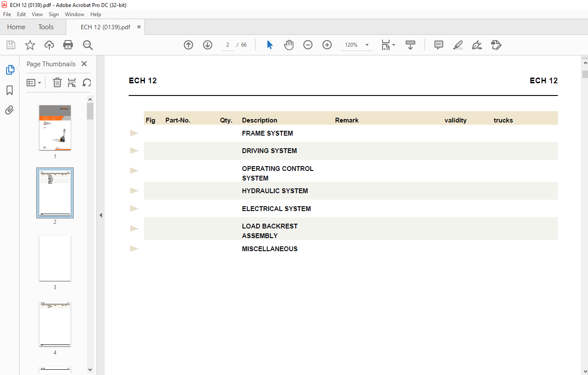Screen dimensions: 588x375
Task: Close the Page Thumbnails panel
Action: point(84,64)
